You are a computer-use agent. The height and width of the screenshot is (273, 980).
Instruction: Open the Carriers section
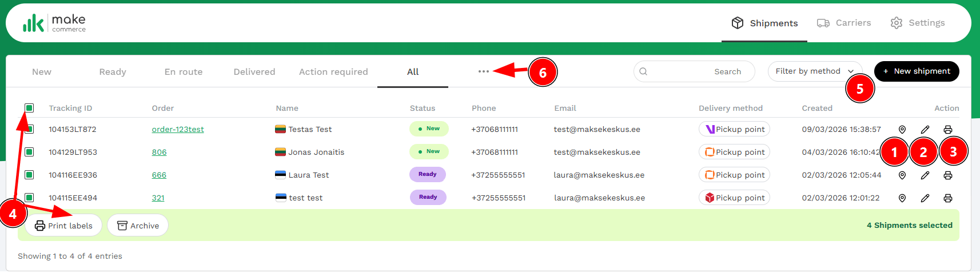point(844,23)
